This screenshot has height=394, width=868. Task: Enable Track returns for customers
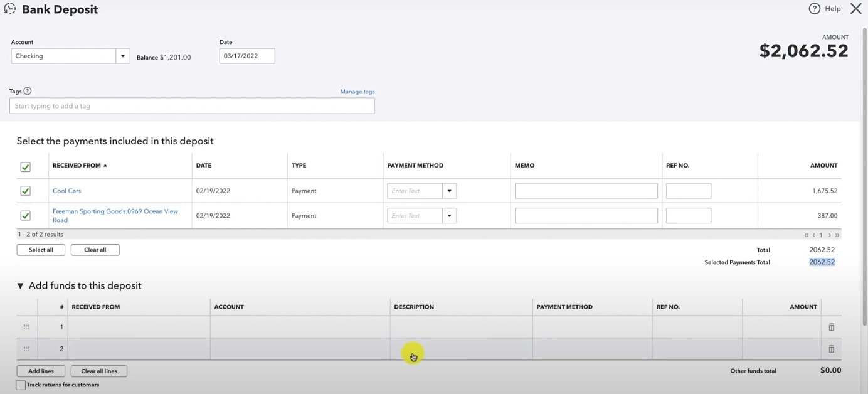pyautogui.click(x=21, y=385)
